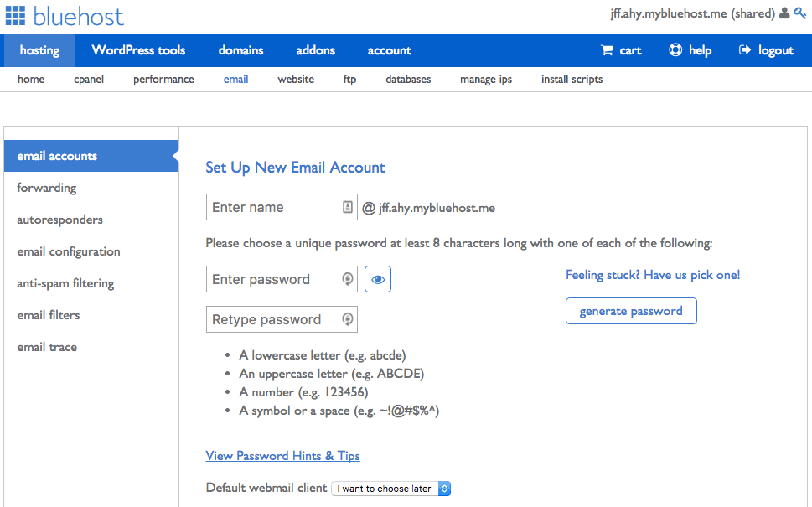The image size is (812, 507).
Task: Open anti-spam filtering in the sidebar
Action: coord(65,283)
